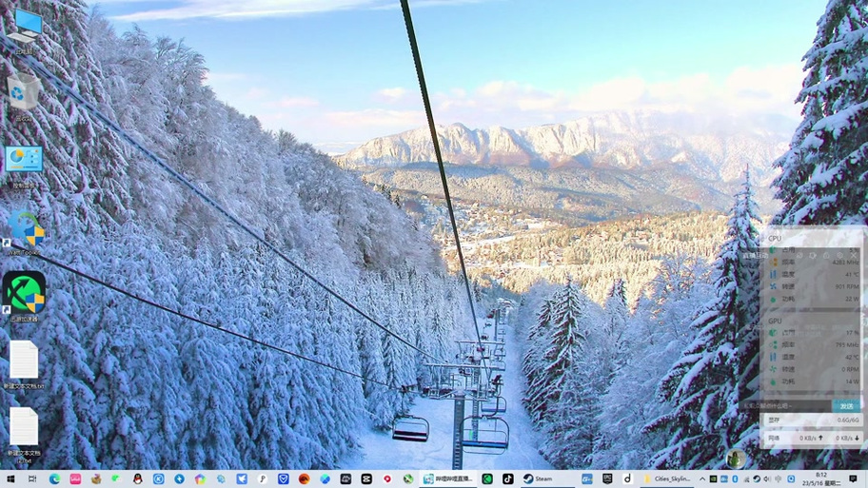Select the lower new text document file
868x488 pixels.
coord(24,434)
